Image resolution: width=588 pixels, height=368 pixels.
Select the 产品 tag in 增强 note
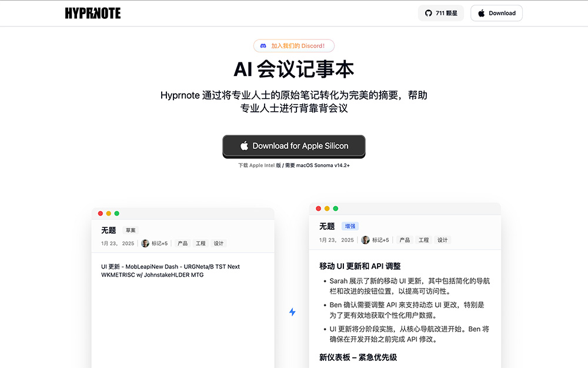click(x=405, y=240)
